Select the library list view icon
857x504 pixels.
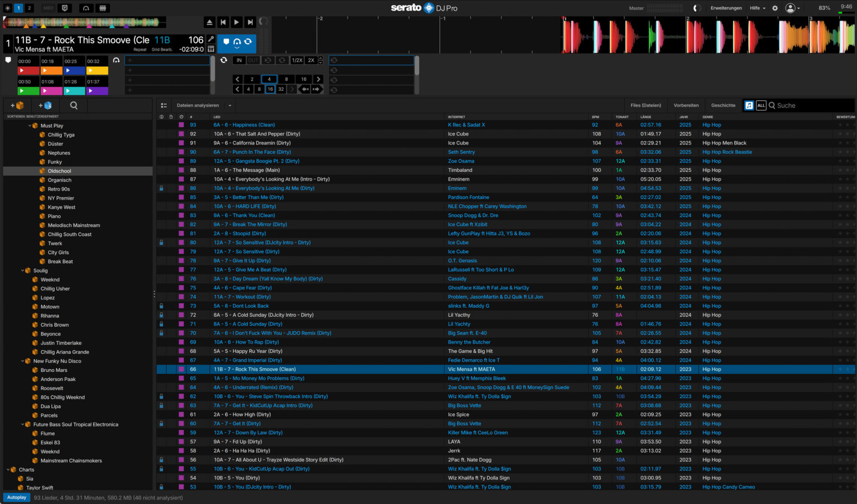tap(164, 105)
